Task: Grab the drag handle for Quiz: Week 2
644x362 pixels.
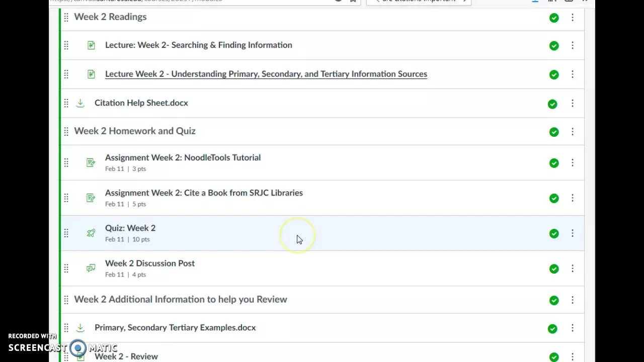Action: coord(66,233)
